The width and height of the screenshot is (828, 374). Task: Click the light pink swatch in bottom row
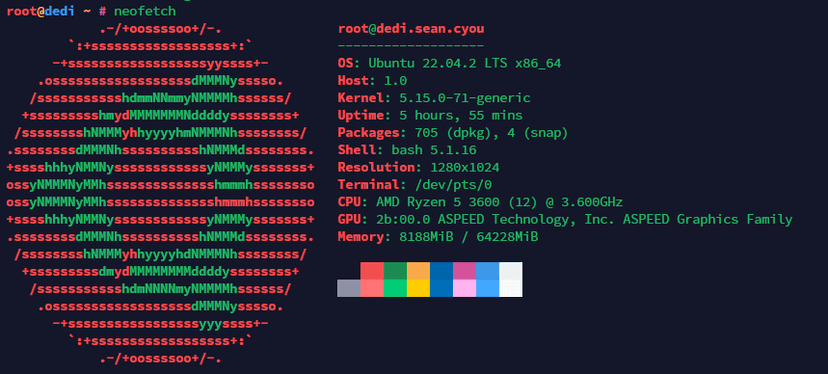(465, 288)
